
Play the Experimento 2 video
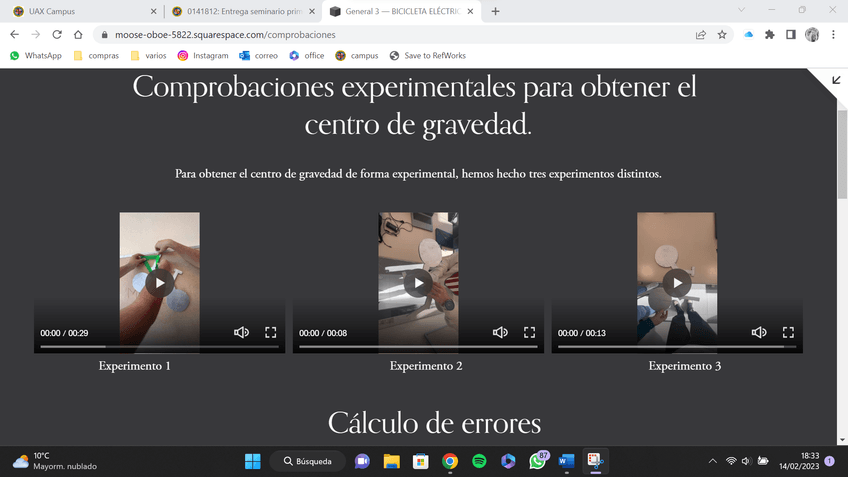point(418,283)
